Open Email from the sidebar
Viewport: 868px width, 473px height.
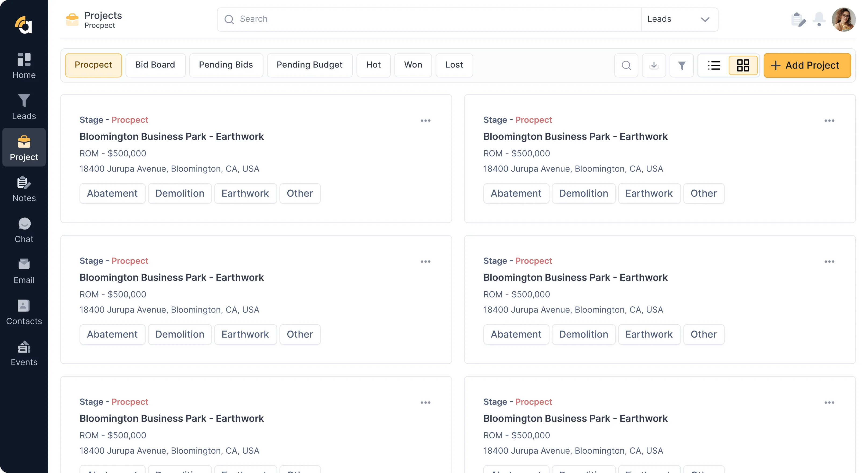[24, 271]
